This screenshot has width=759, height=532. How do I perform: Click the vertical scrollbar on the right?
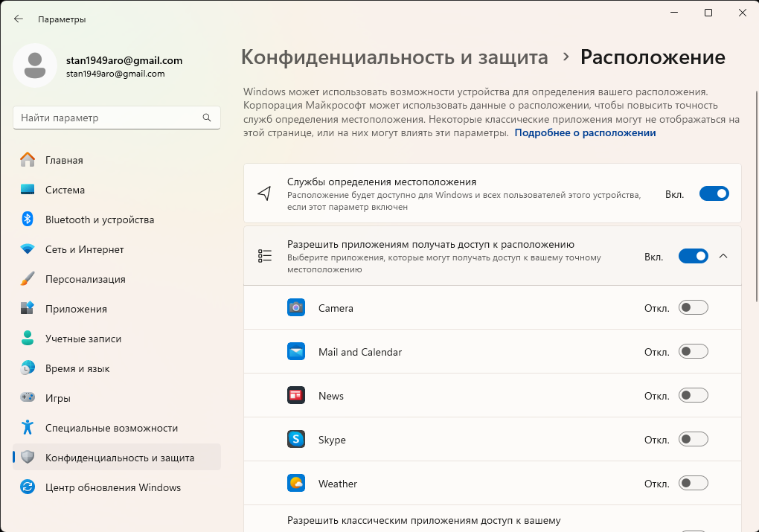pyautogui.click(x=757, y=196)
